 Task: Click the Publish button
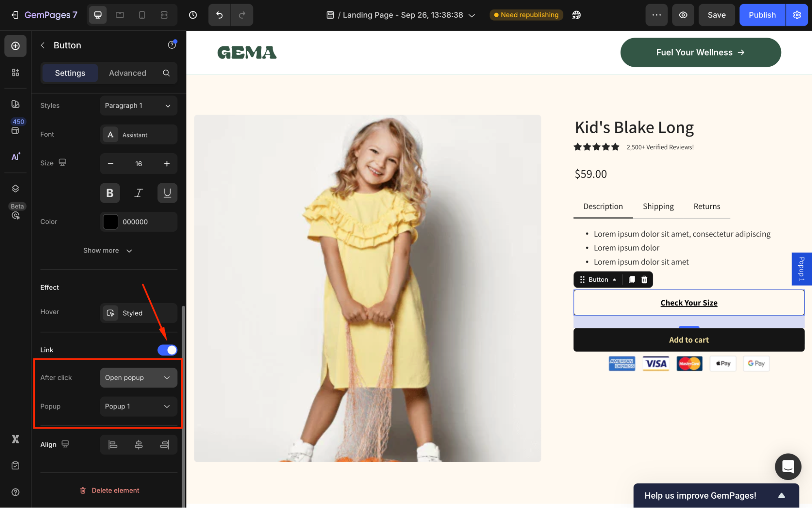[x=762, y=15]
